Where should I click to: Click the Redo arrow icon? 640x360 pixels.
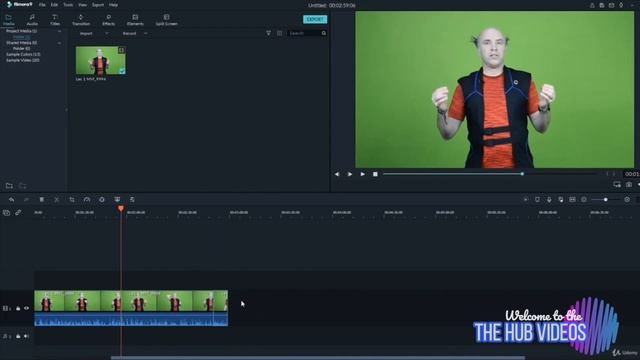pos(26,200)
